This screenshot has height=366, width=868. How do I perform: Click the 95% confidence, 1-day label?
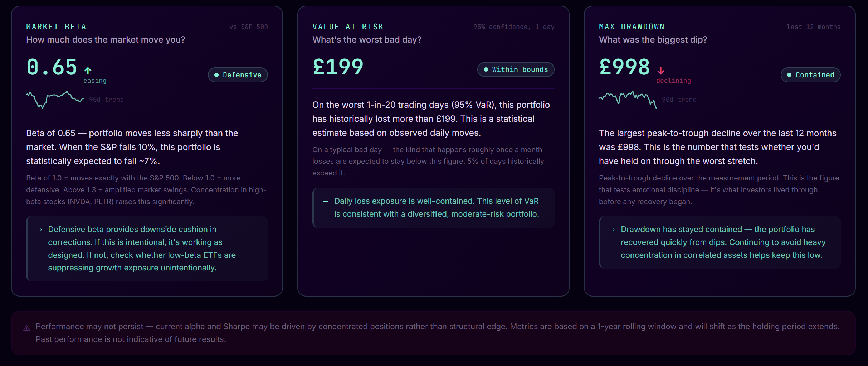(x=514, y=27)
